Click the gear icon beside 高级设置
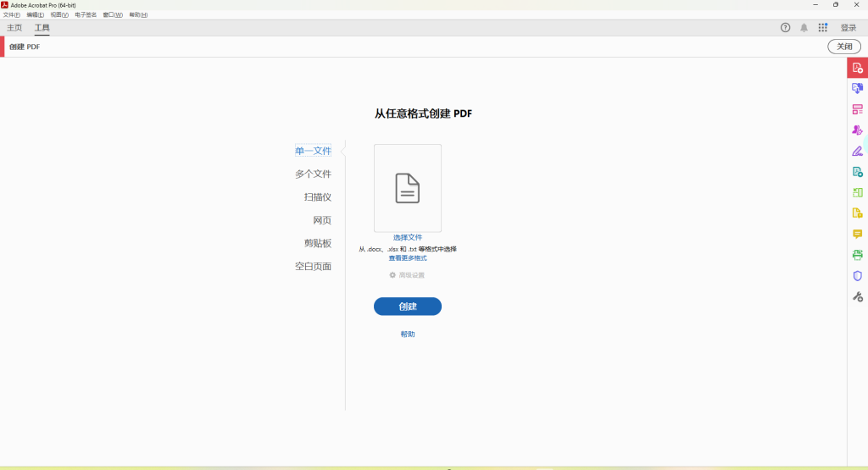This screenshot has width=868, height=470. pos(392,275)
